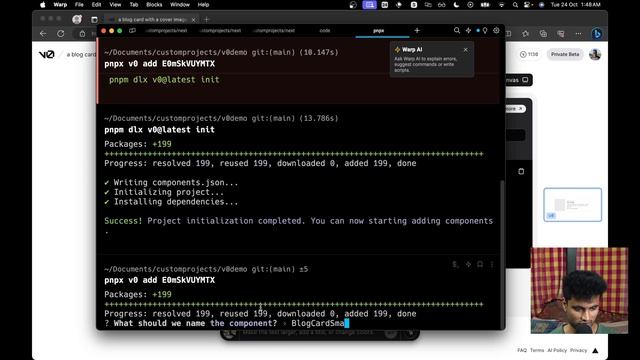Open the Blocks menu

[x=154, y=5]
